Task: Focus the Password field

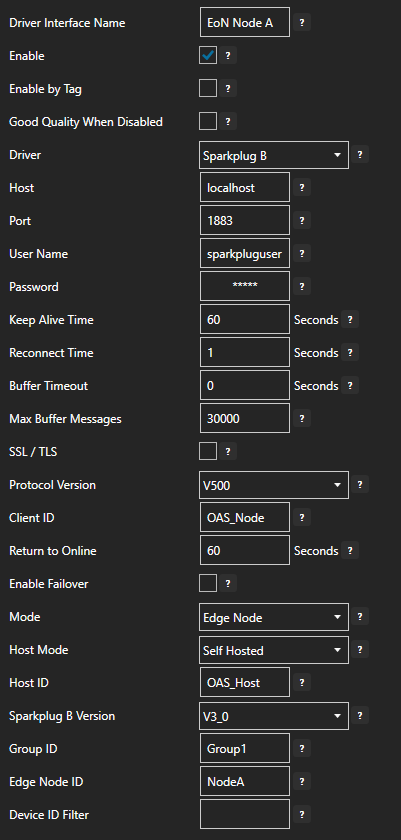Action: coord(245,286)
